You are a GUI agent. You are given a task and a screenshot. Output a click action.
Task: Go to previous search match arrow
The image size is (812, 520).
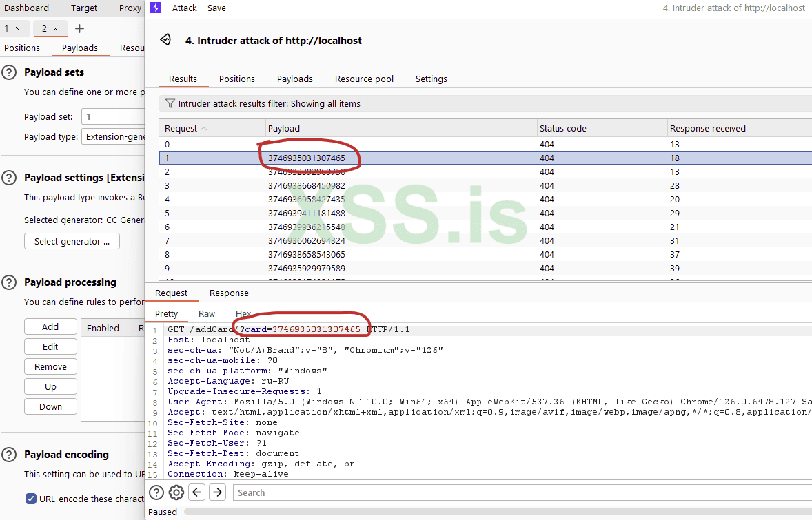(x=197, y=492)
